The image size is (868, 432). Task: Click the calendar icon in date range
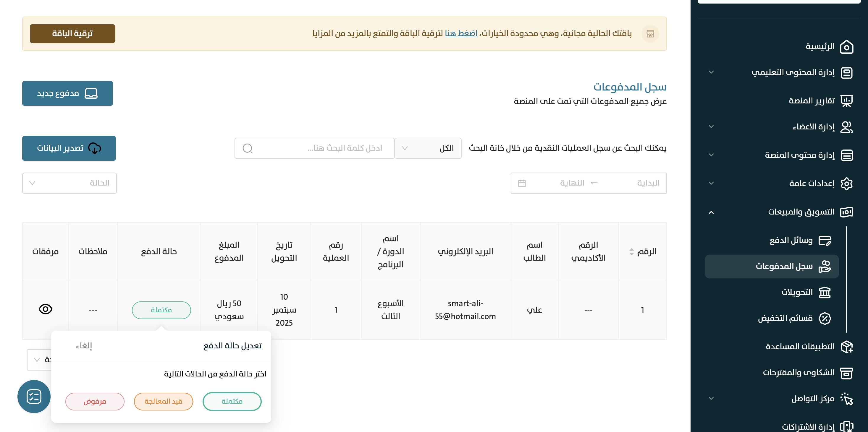click(522, 183)
